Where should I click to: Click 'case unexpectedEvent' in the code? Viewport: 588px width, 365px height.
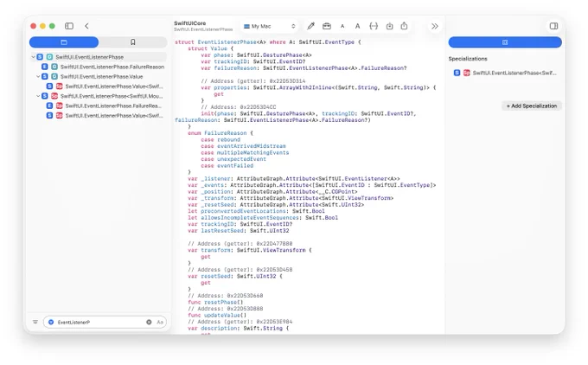233,159
